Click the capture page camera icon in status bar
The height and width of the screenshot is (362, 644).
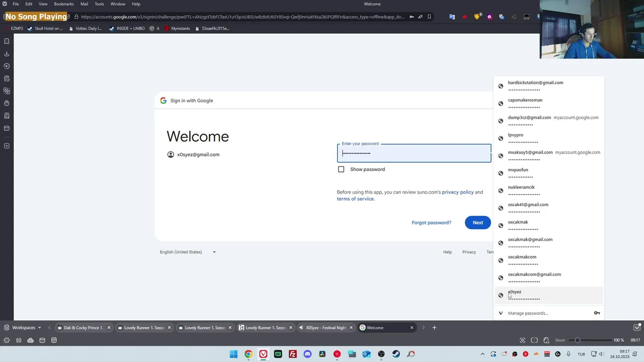[522, 340]
